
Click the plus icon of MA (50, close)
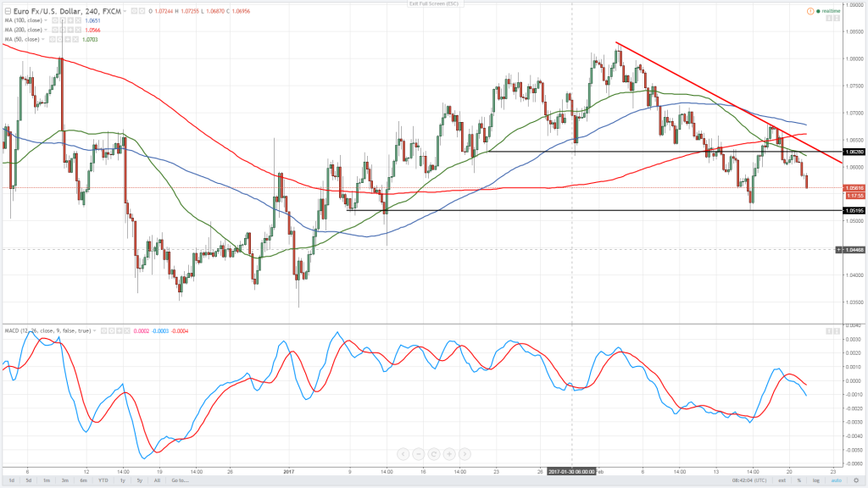pyautogui.click(x=68, y=39)
